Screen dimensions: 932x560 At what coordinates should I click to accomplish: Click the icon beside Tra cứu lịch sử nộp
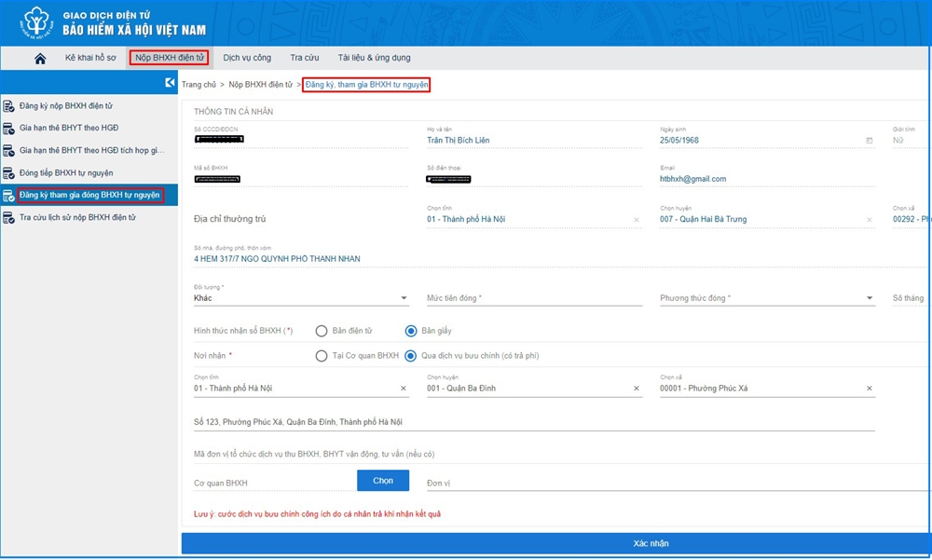(x=9, y=218)
